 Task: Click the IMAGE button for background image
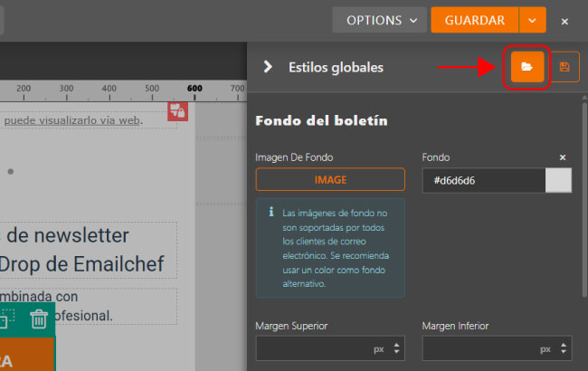click(330, 180)
